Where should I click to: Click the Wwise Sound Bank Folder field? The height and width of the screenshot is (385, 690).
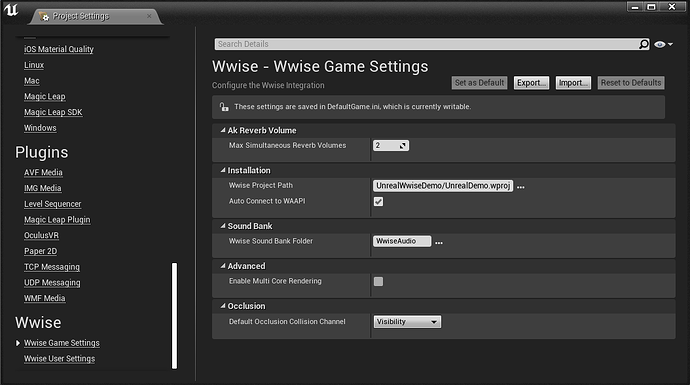coord(402,241)
